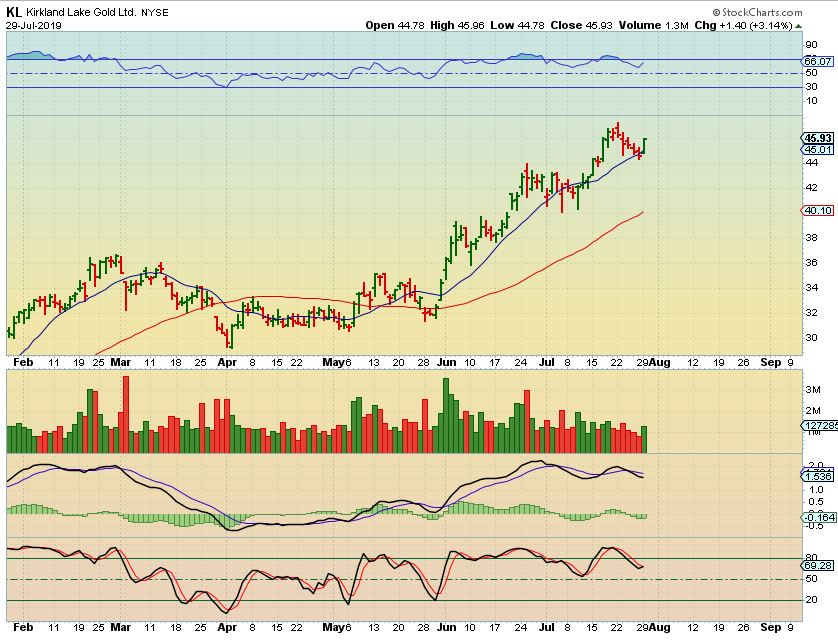Viewport: 838px width, 641px height.
Task: Click the price axis label 42
Action: 811,188
